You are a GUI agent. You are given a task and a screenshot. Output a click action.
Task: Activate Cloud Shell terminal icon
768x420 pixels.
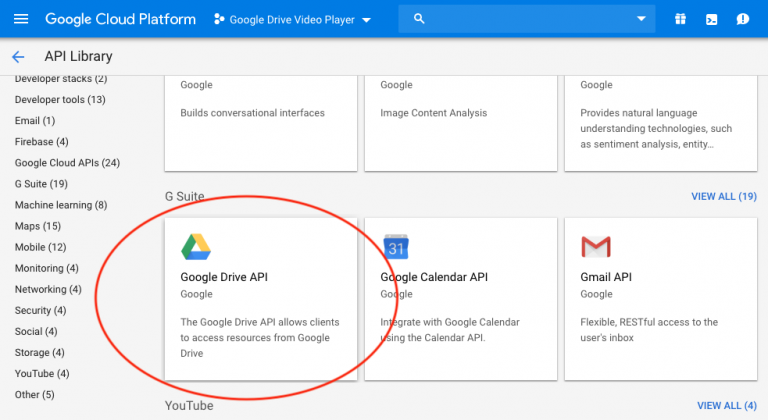click(x=711, y=19)
